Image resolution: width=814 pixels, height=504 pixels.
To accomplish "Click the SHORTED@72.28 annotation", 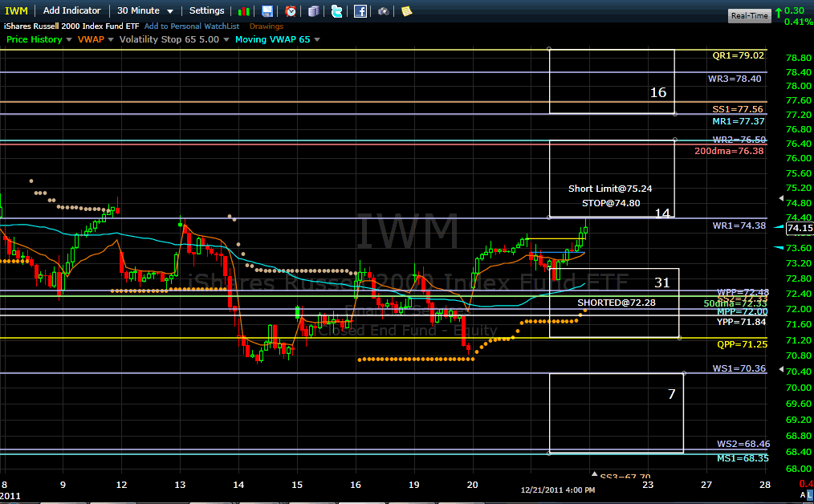I will [617, 303].
